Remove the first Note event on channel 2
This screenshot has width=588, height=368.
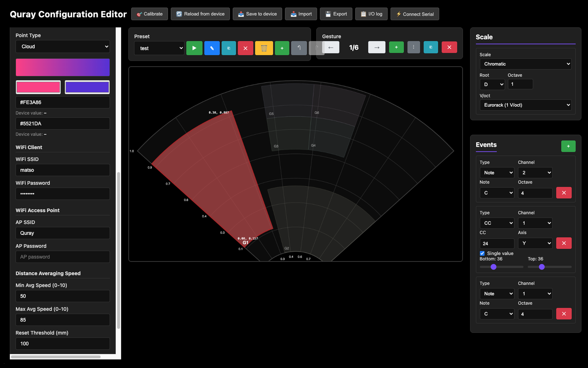click(564, 193)
